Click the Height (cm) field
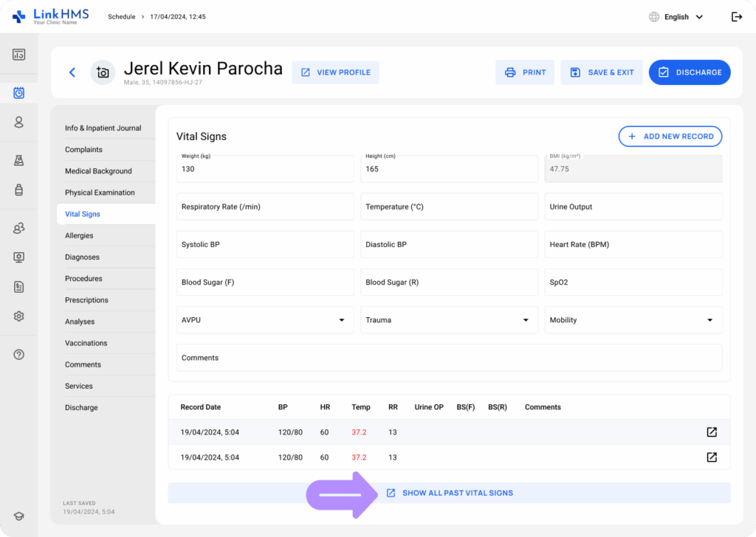Screen dimensions: 756x537 pyautogui.click(x=450, y=169)
